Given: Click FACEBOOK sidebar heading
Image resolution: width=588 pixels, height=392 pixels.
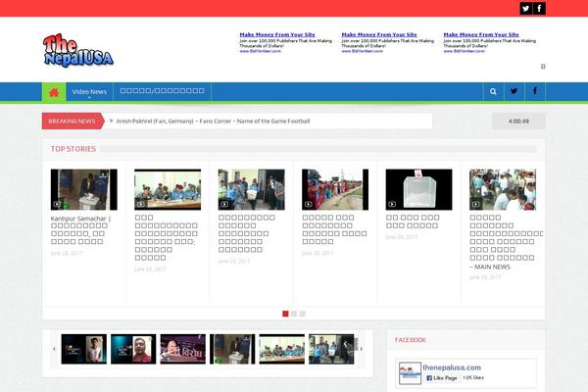Looking at the screenshot, I should pos(411,340).
